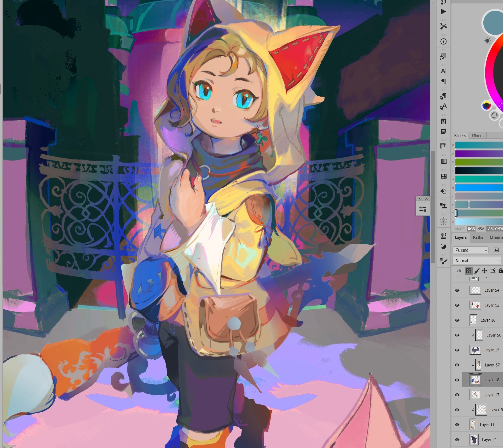
Task: Open the Actions panel play icon
Action: [443, 12]
